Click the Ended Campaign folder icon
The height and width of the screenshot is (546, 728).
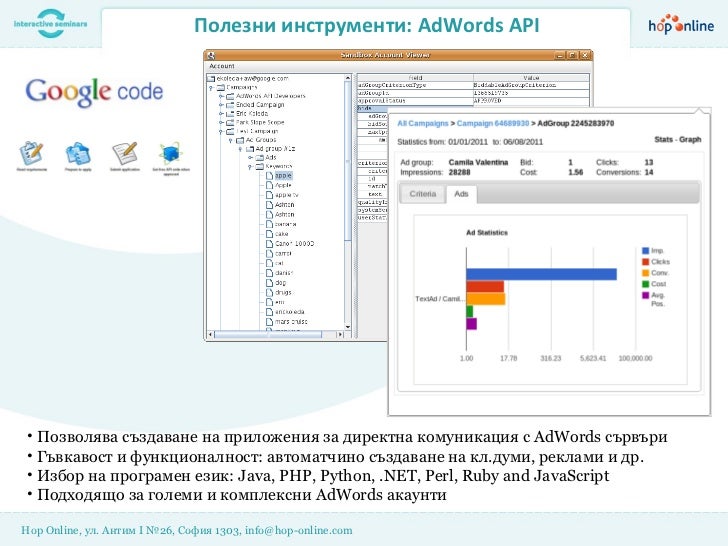[230, 105]
